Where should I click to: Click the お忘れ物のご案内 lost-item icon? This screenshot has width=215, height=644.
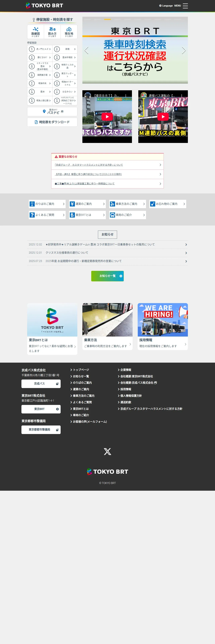pyautogui.click(x=153, y=204)
